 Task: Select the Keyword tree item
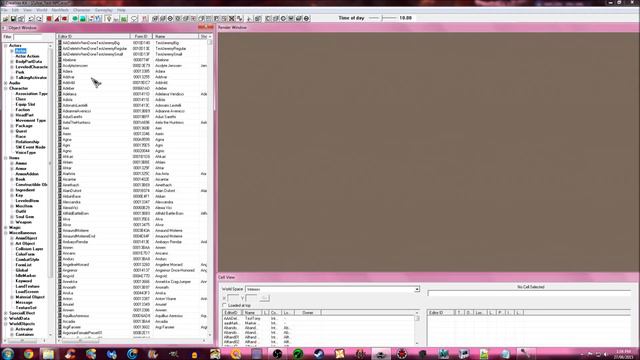coord(23,281)
